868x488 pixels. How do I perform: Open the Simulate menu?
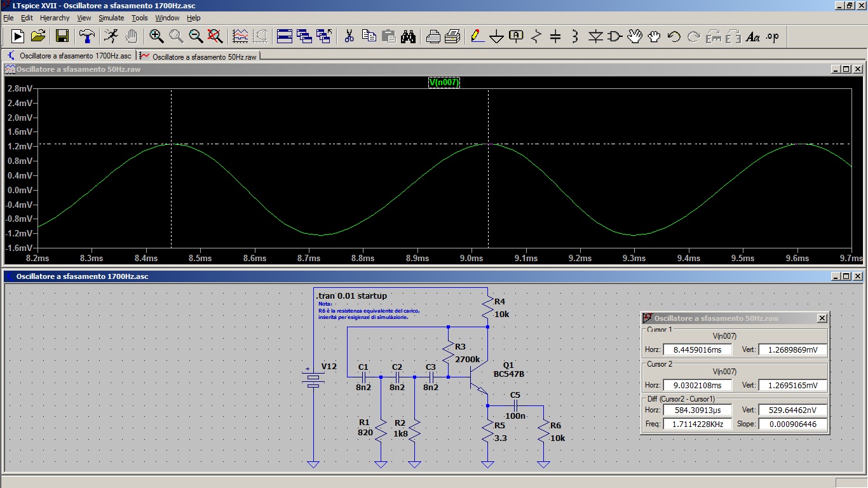[x=111, y=18]
